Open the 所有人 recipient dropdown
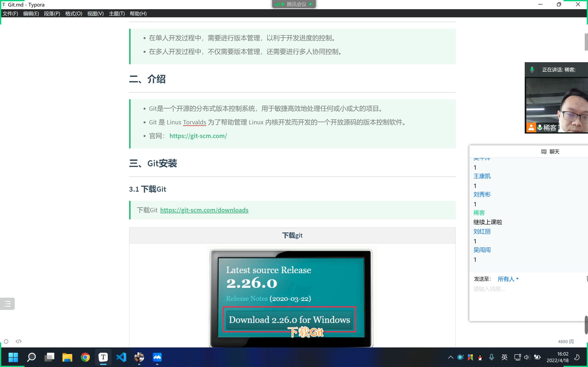 click(508, 279)
